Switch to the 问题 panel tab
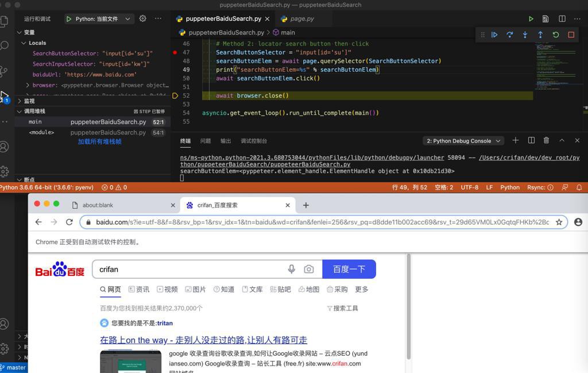The width and height of the screenshot is (588, 373). coord(206,141)
